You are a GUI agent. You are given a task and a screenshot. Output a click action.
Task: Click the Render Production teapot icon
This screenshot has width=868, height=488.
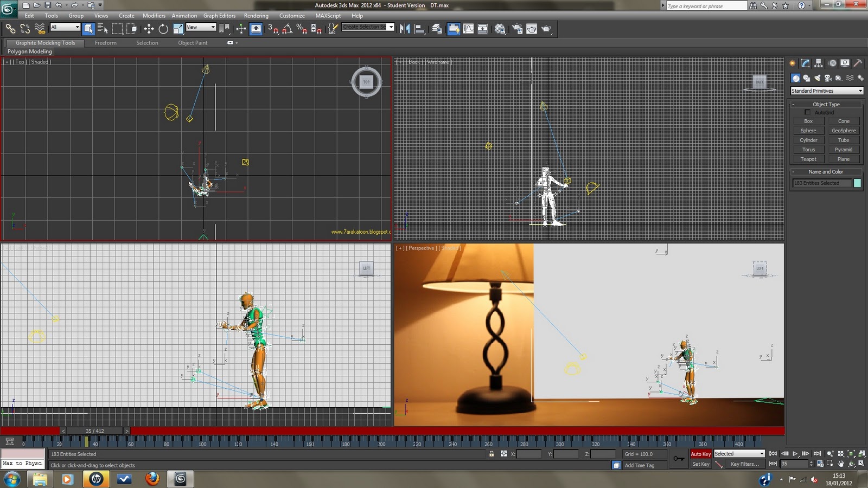tap(546, 29)
